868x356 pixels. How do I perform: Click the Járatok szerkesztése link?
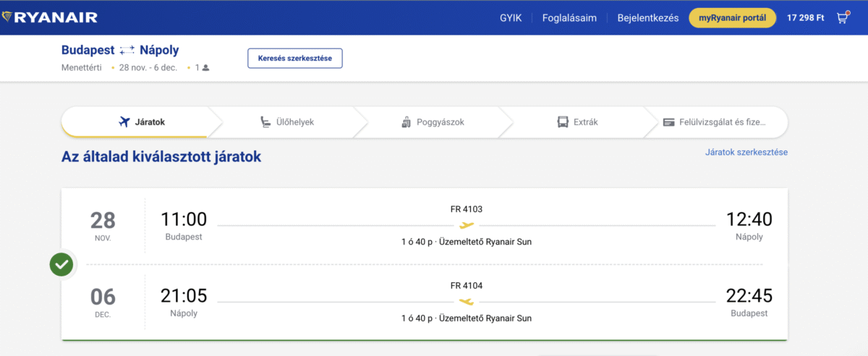pyautogui.click(x=746, y=152)
